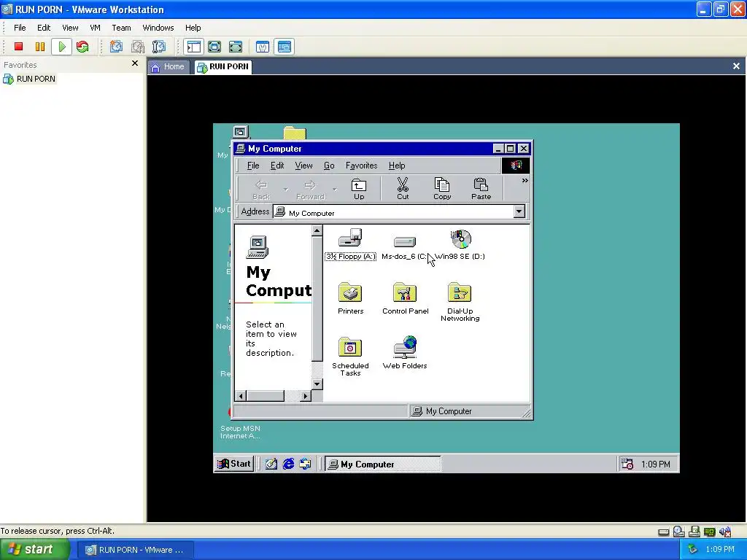The height and width of the screenshot is (560, 747).
Task: Select the 3½ Floppy (A:) drive
Action: (x=350, y=245)
